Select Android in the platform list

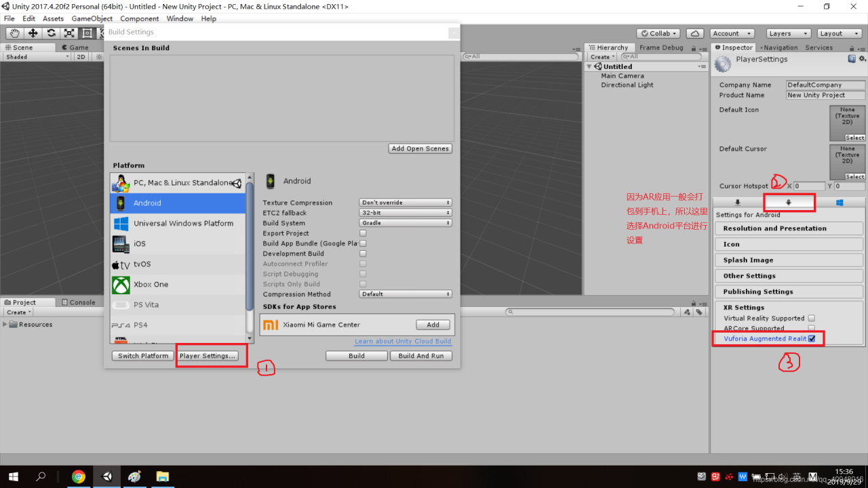(177, 203)
